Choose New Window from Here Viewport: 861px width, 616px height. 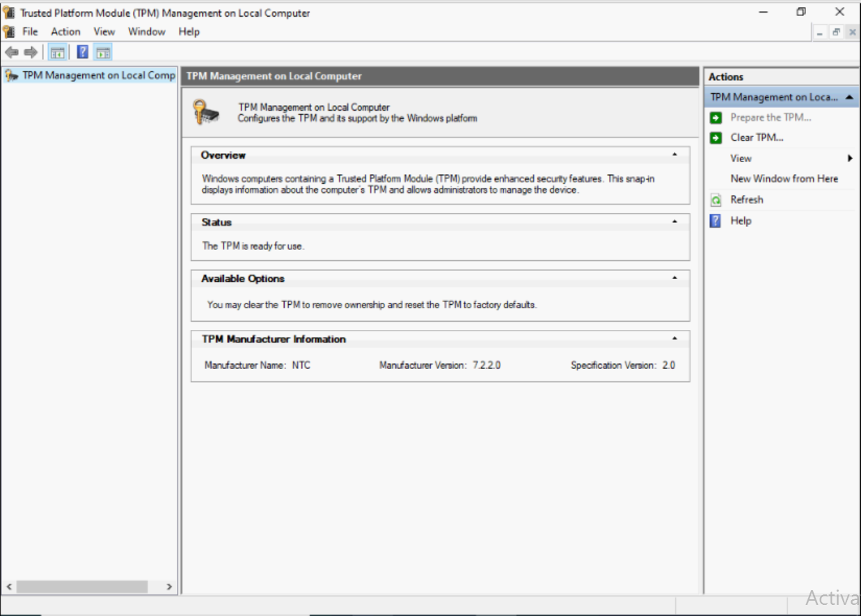pos(784,179)
